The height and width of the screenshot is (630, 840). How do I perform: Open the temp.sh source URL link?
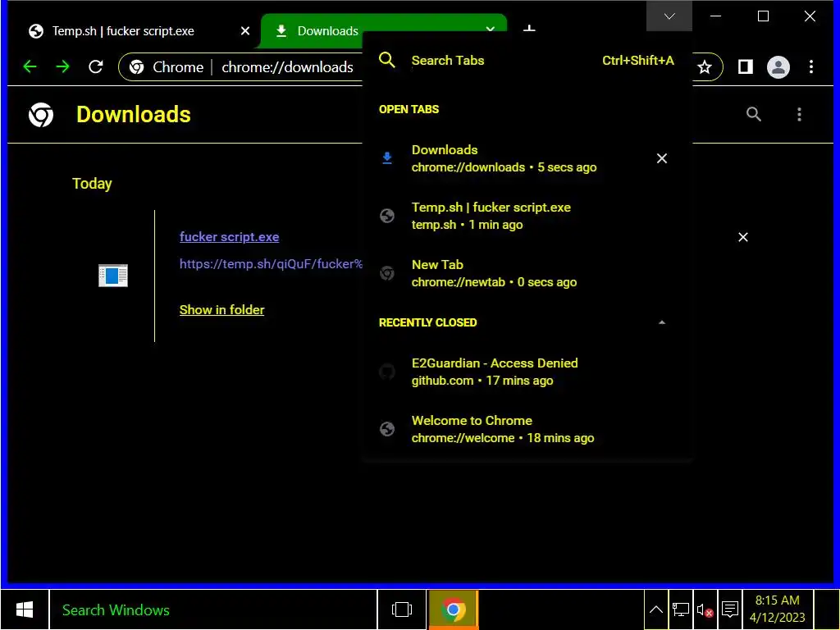point(271,263)
